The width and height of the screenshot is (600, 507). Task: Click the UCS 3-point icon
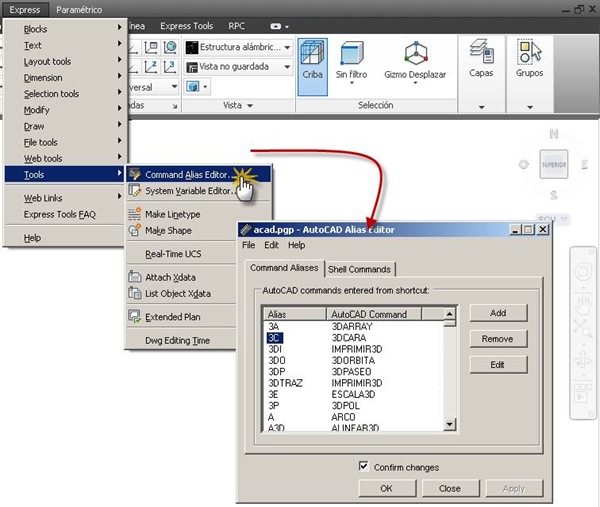coord(170,67)
